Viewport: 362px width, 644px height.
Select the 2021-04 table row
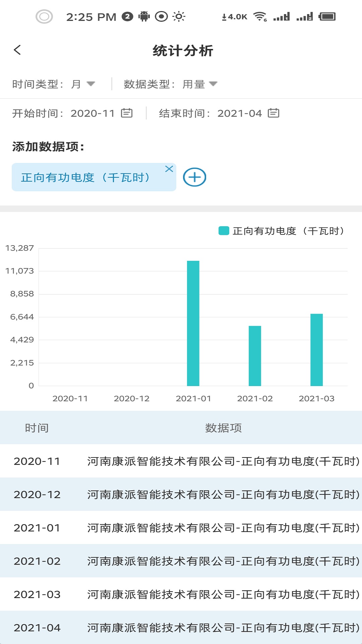181,628
